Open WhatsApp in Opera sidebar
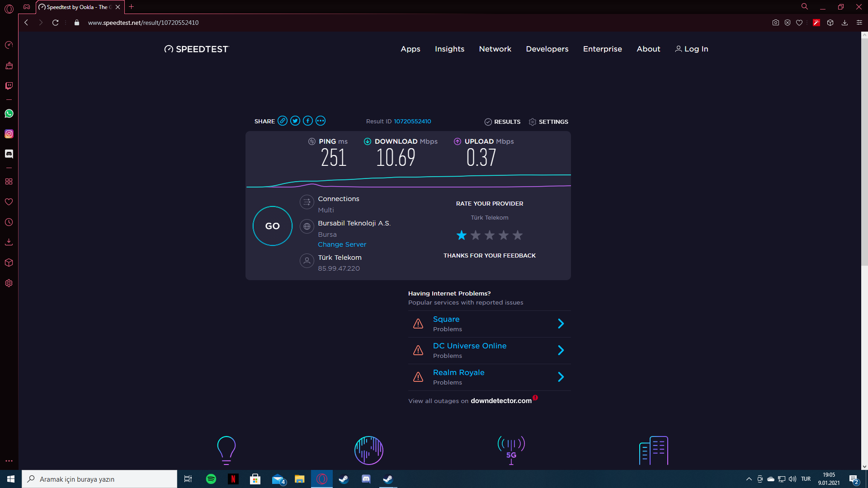This screenshot has width=868, height=488. point(9,113)
